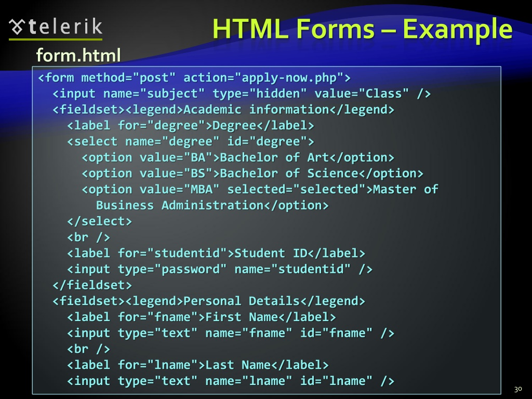Click the slide number 30
532x399 pixels.
[x=518, y=389]
